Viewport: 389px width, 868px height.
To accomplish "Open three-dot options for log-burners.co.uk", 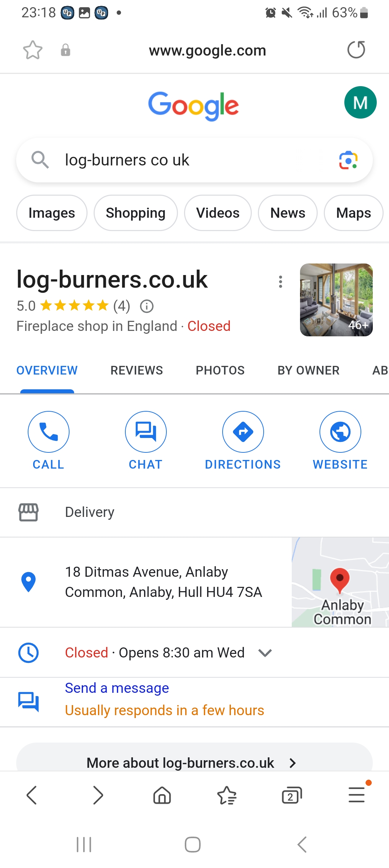I will click(x=281, y=282).
